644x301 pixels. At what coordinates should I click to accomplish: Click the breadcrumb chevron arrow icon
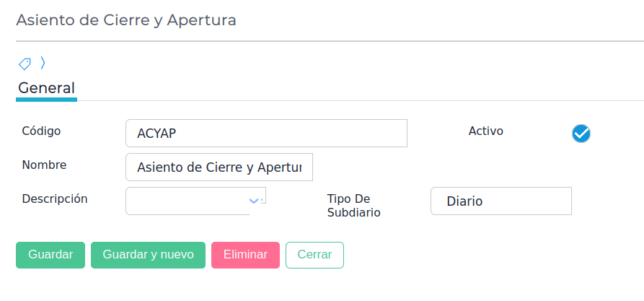[43, 64]
